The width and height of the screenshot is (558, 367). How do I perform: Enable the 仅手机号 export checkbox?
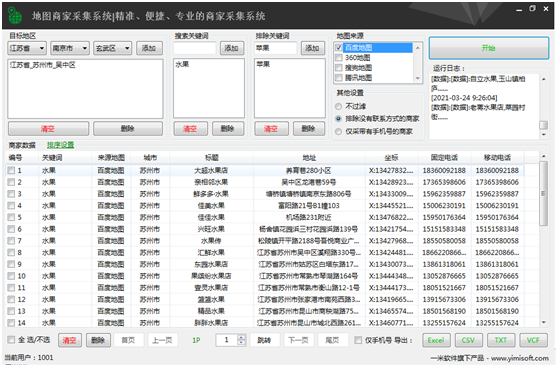pos(358,340)
